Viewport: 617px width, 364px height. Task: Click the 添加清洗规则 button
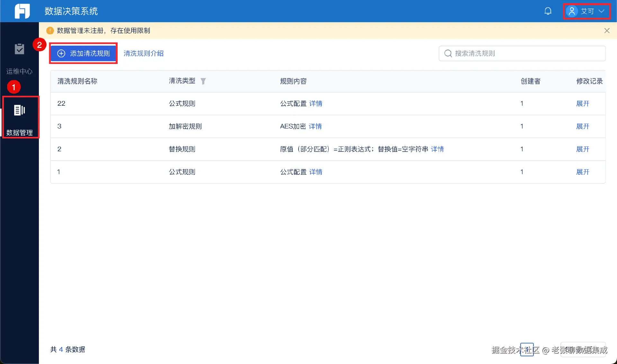click(84, 53)
